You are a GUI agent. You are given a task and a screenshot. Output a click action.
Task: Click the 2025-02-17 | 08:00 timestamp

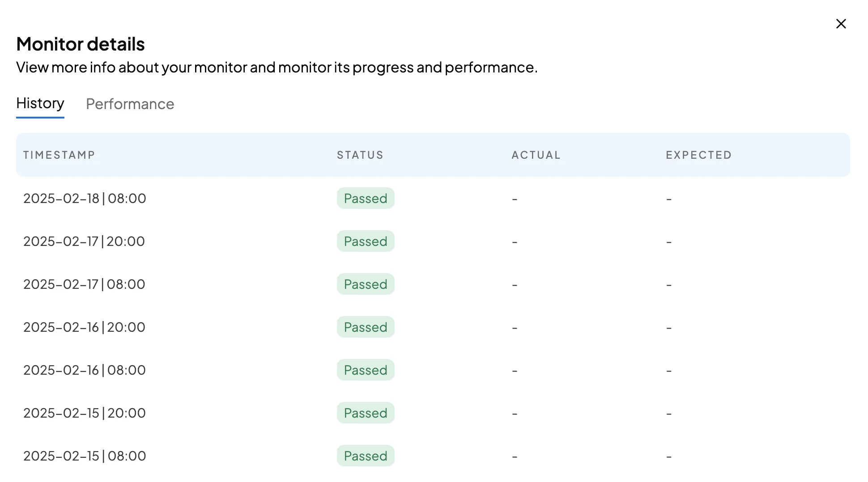[84, 284]
